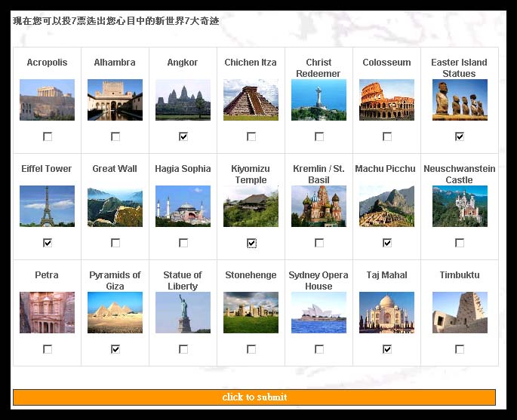Check the Acropolis checkbox
The image size is (517, 420).
pos(48,136)
